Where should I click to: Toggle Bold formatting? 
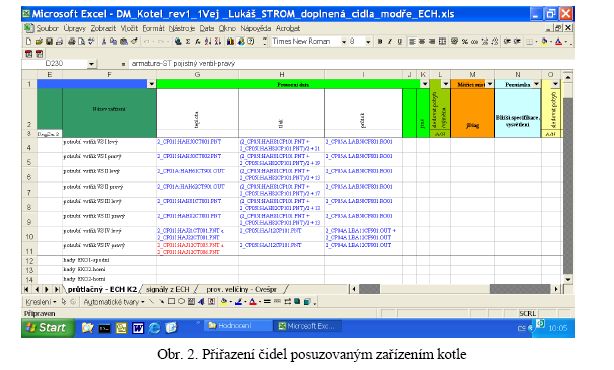pos(380,42)
